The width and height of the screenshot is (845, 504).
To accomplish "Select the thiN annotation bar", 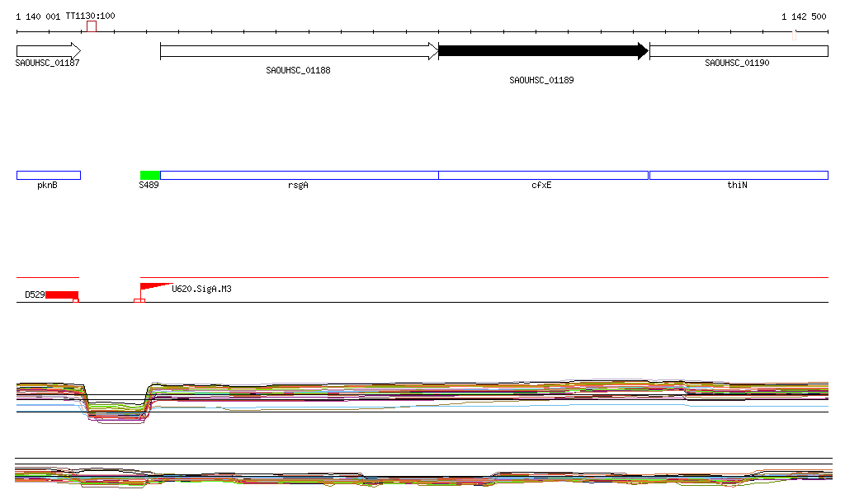I will pyautogui.click(x=739, y=175).
